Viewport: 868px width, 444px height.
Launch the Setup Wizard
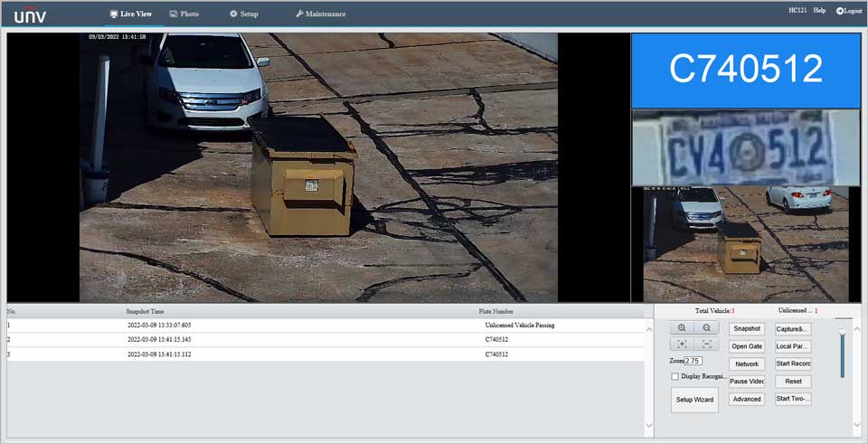[x=694, y=399]
